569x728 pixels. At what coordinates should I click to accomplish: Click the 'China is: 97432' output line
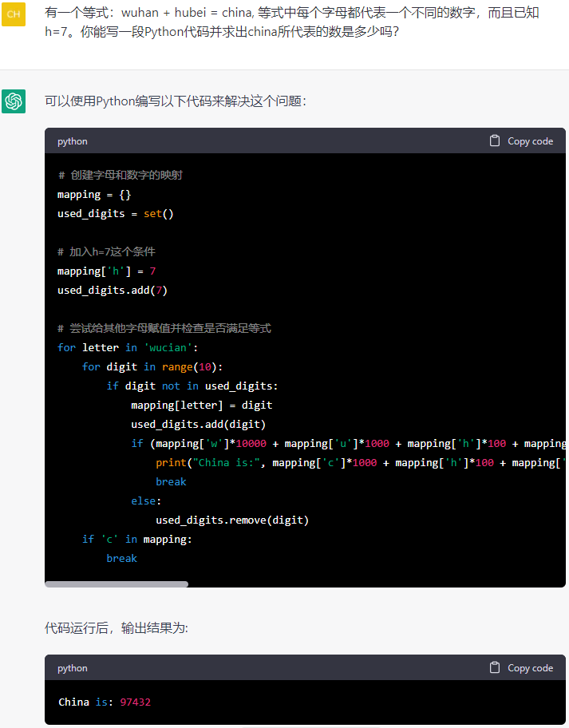pos(105,702)
